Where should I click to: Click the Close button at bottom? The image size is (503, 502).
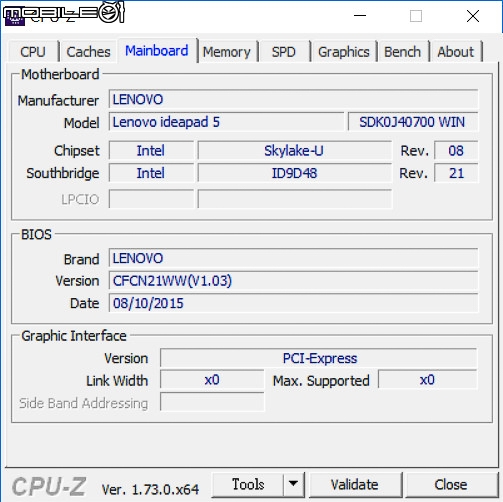tap(451, 484)
